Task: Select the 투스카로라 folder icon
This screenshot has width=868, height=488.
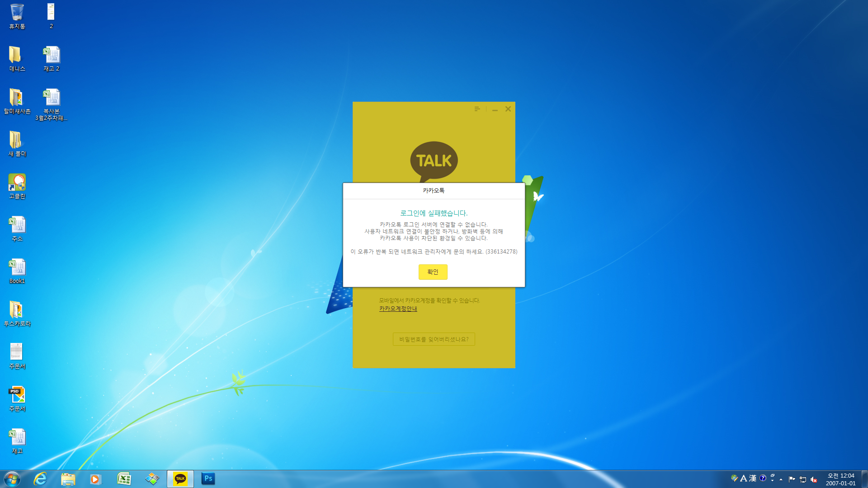Action: pos(17,314)
